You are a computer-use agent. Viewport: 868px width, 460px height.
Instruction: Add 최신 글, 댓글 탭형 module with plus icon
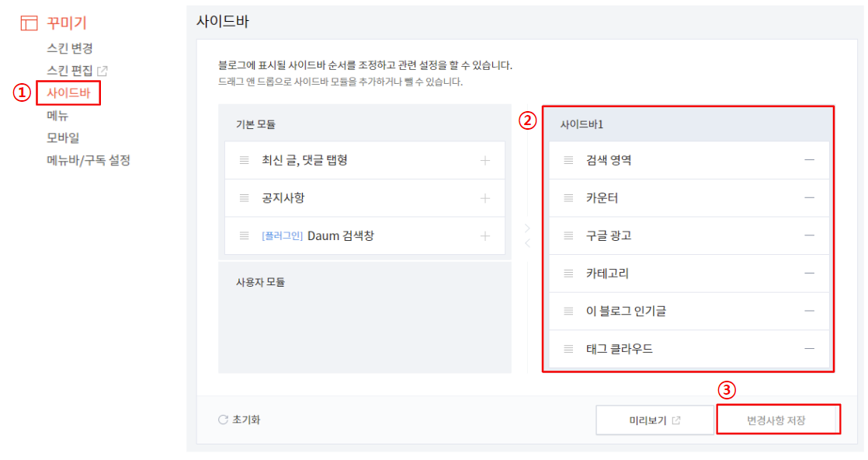pos(484,161)
